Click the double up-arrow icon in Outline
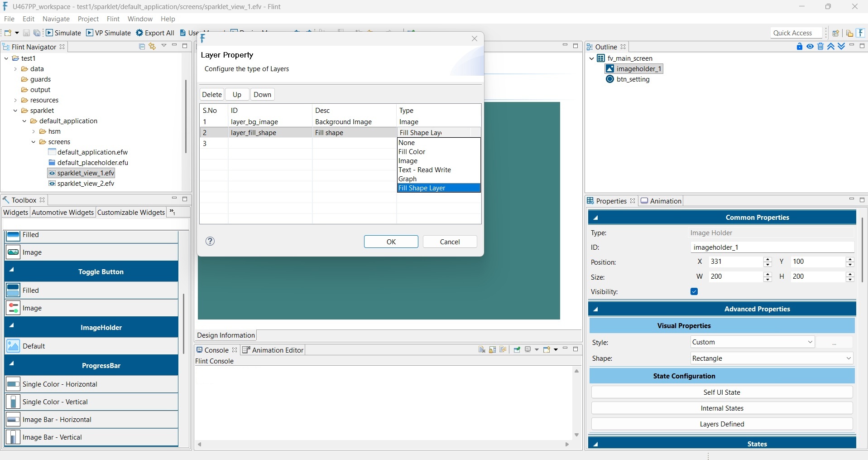 [x=831, y=46]
